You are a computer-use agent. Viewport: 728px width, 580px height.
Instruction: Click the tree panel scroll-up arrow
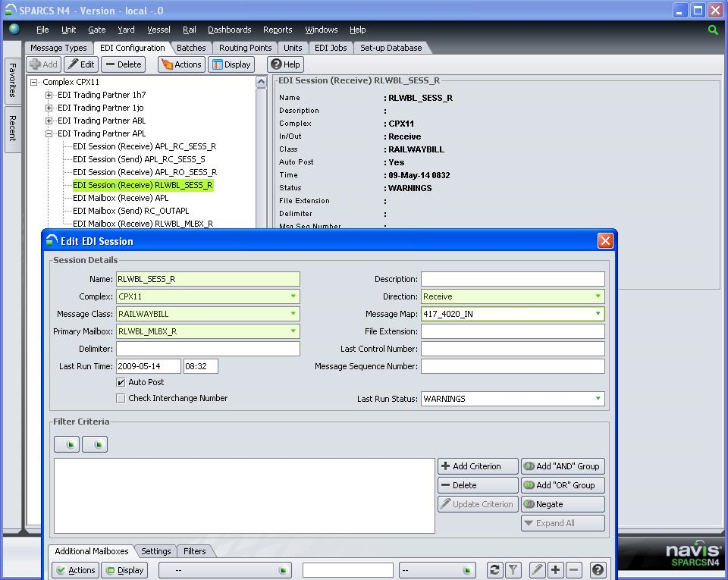tap(262, 82)
